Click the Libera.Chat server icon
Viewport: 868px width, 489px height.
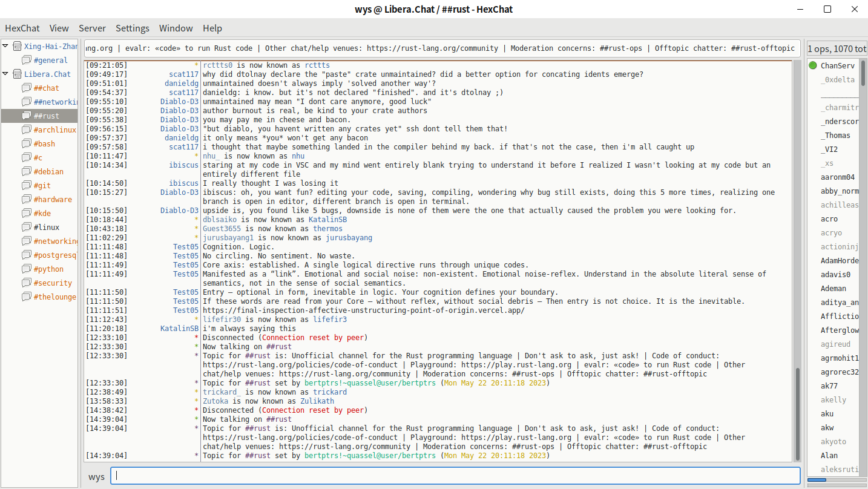pyautogui.click(x=17, y=74)
